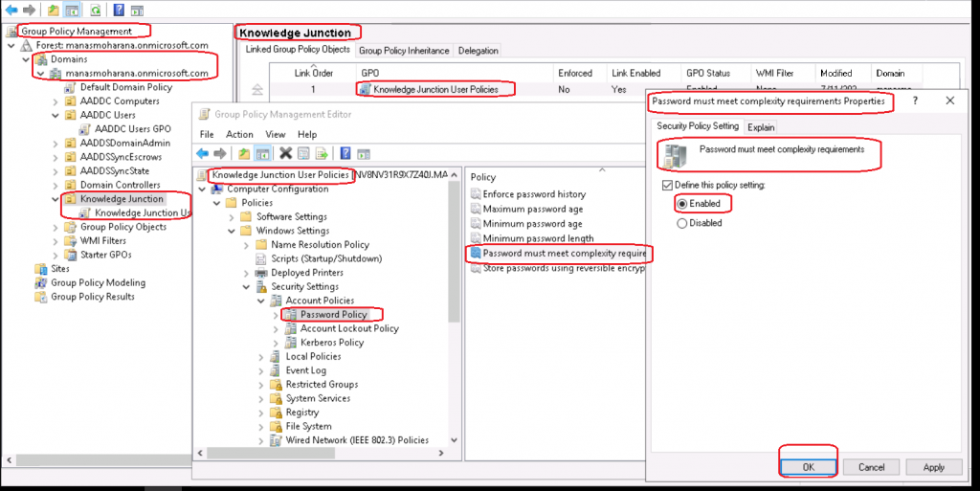
Task: Switch to the Explain tab
Action: coord(761,126)
